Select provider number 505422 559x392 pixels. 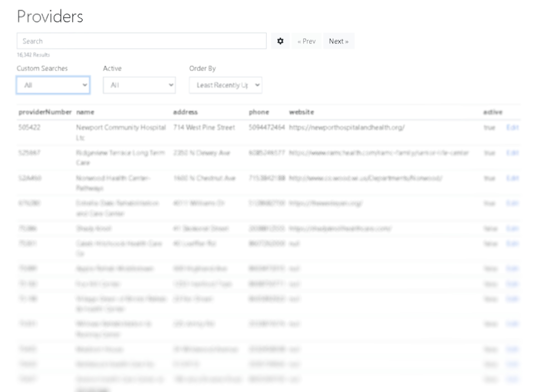pyautogui.click(x=29, y=127)
